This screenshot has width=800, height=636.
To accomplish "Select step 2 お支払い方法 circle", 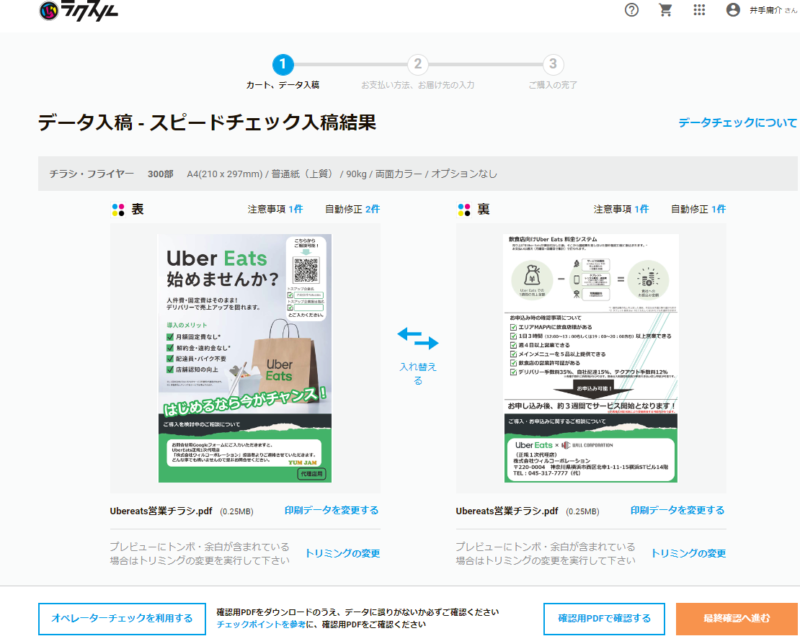I will click(x=417, y=64).
